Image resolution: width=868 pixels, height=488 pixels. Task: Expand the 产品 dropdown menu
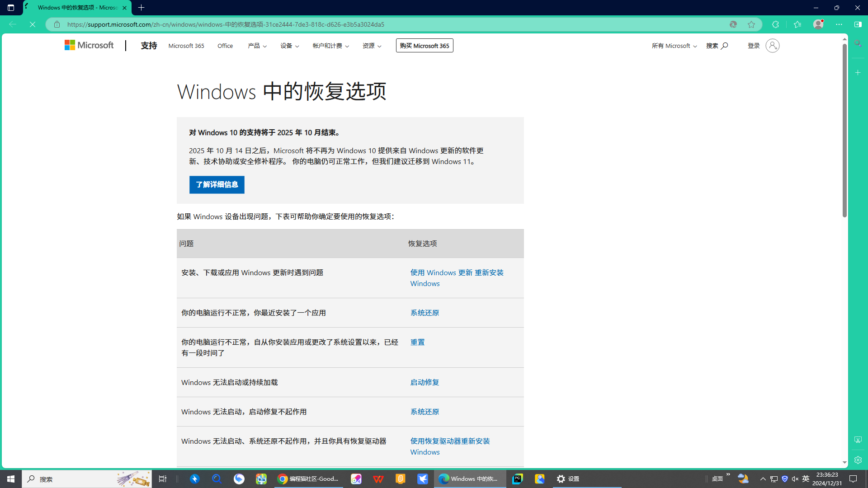pyautogui.click(x=257, y=46)
